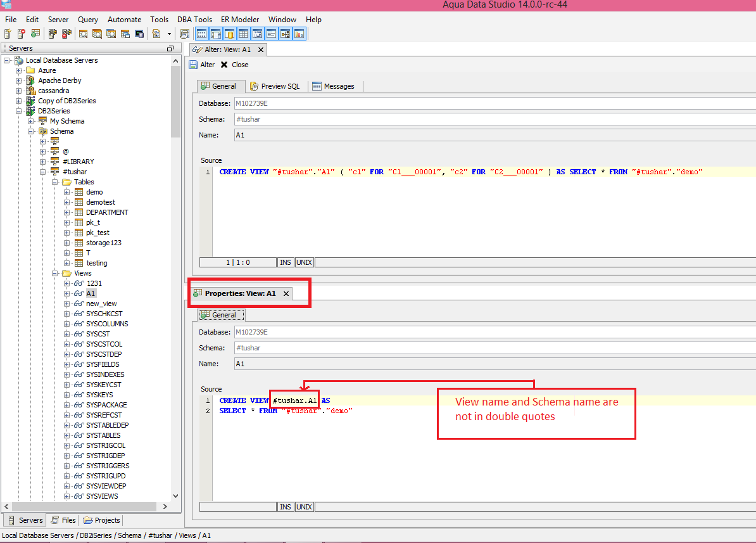
Task: Collapse the Tables folder node
Action: 55,182
